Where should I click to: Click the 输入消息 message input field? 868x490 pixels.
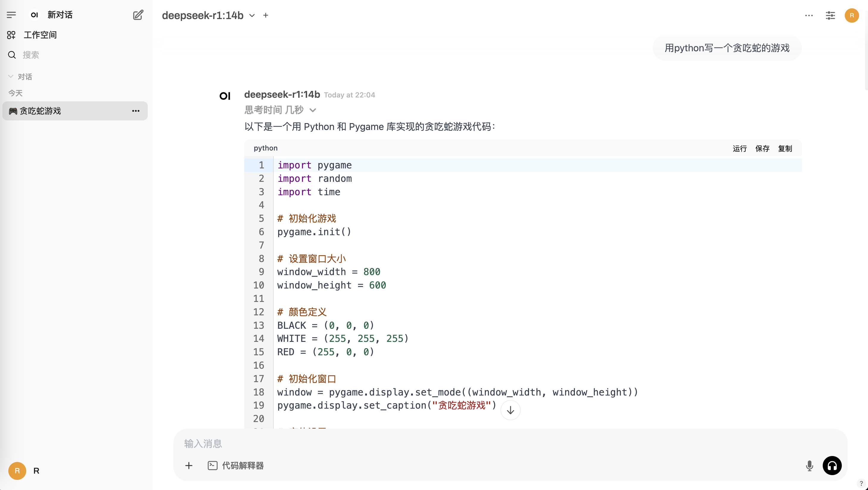472,444
